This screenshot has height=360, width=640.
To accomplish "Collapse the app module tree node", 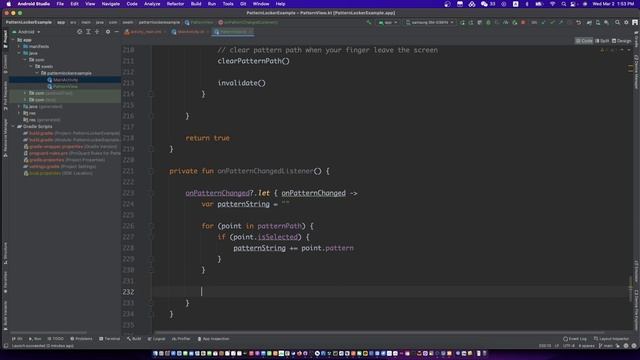I will [x=13, y=40].
